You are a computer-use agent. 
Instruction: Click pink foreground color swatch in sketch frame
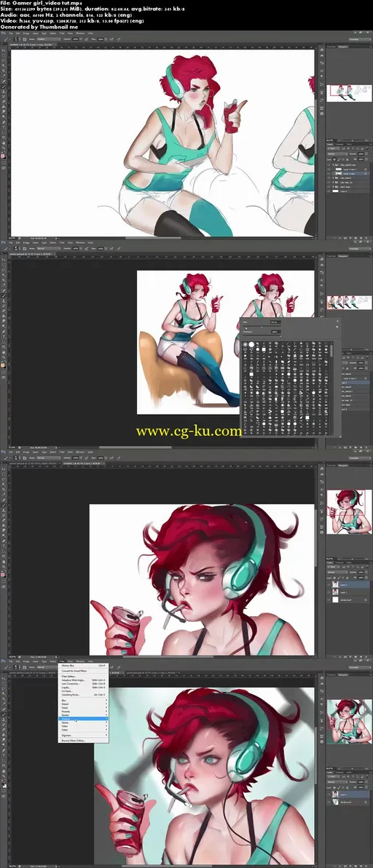point(3,156)
